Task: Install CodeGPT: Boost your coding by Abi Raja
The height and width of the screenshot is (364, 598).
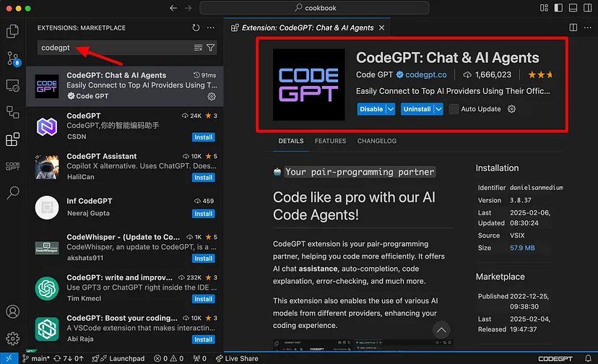Action: pyautogui.click(x=203, y=339)
